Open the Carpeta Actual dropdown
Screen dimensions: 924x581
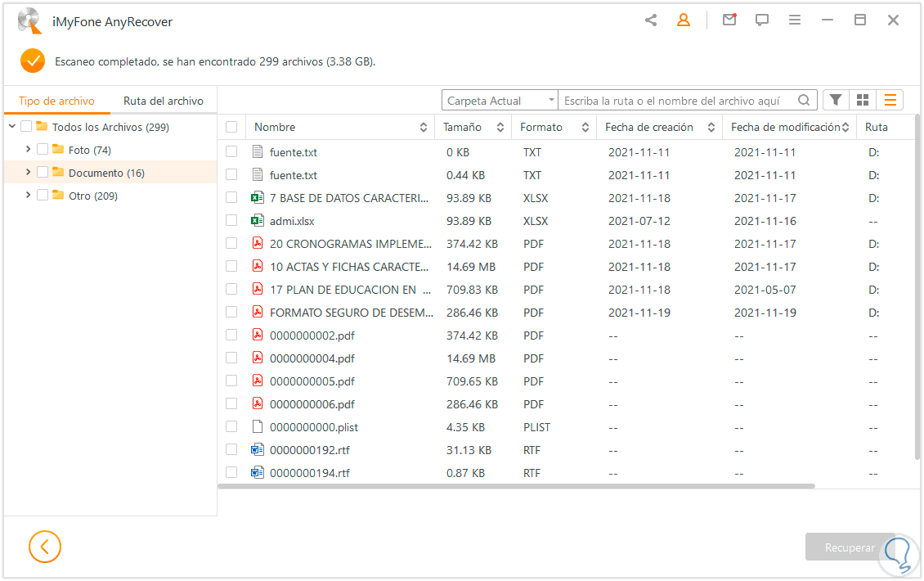pos(500,101)
